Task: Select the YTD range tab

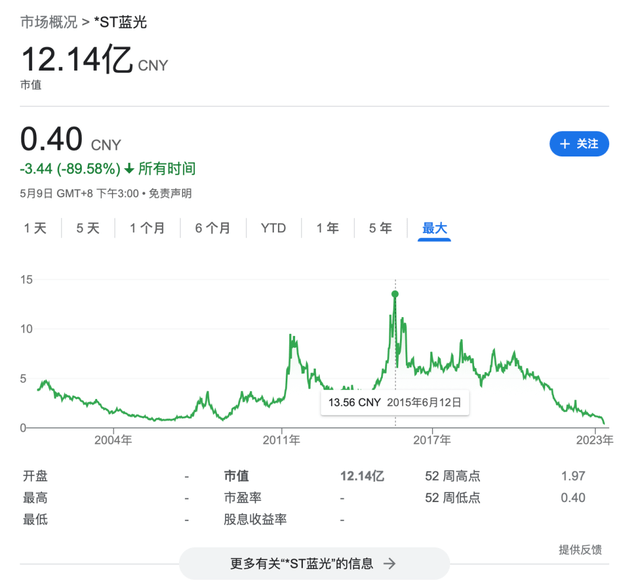Action: tap(273, 228)
